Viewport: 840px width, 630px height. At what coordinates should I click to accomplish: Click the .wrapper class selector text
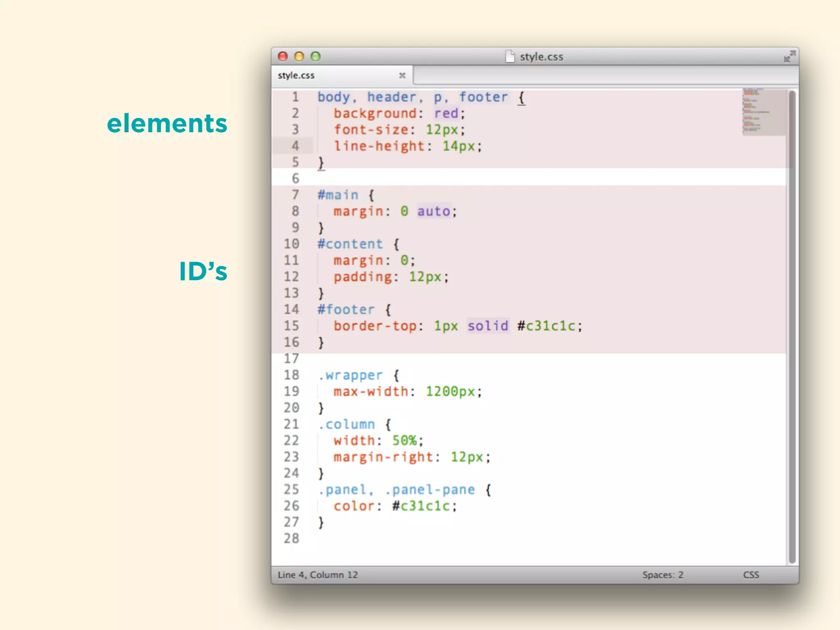pyautogui.click(x=351, y=375)
